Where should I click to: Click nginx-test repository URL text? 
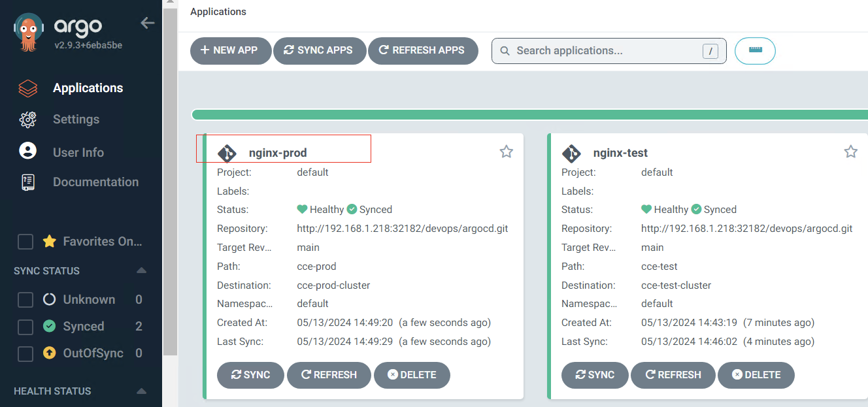(x=746, y=229)
